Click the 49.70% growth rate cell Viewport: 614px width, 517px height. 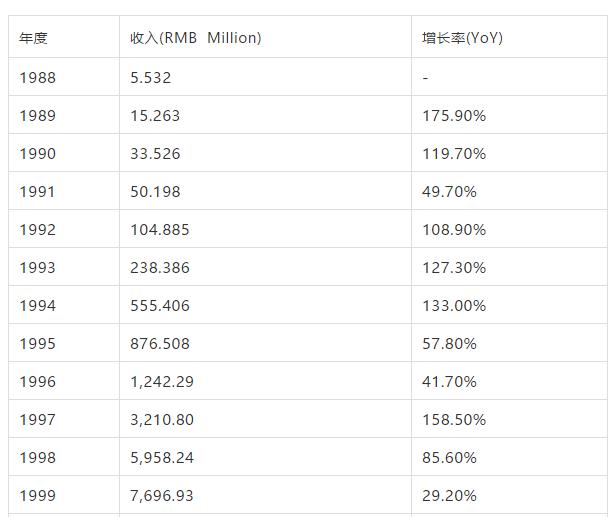pyautogui.click(x=509, y=191)
